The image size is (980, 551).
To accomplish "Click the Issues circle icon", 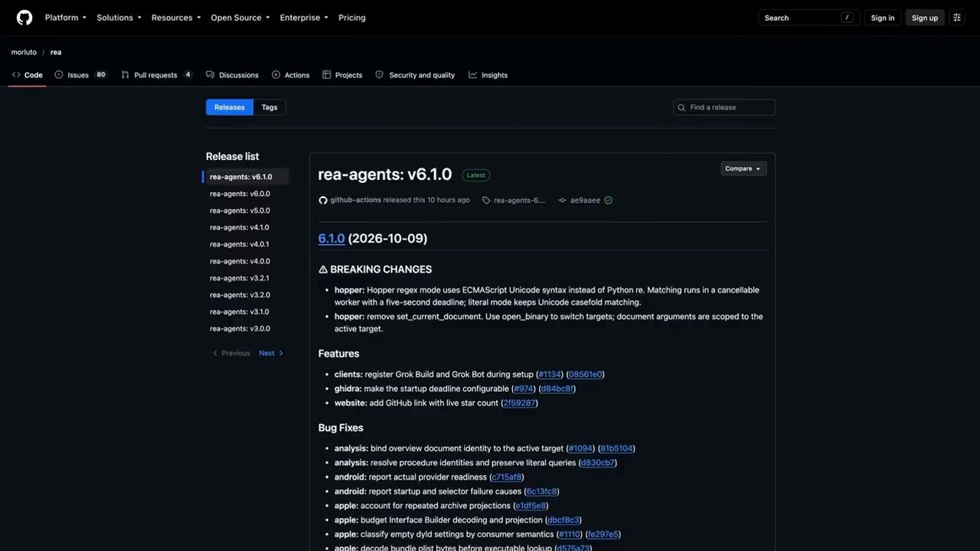I will click(59, 75).
